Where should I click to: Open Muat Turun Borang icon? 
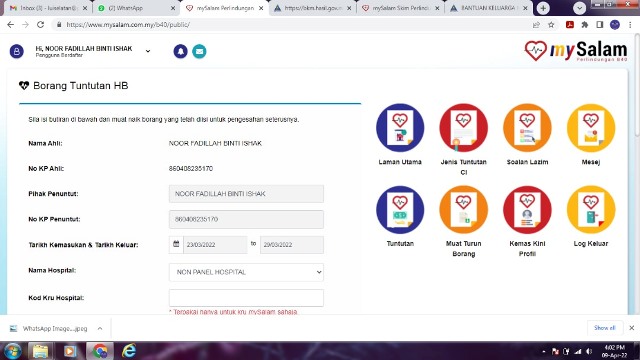coord(463,210)
